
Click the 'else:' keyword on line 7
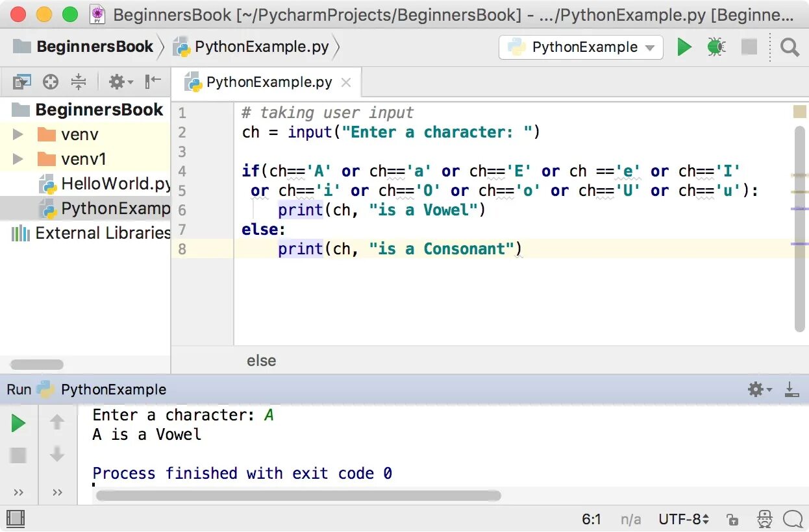pyautogui.click(x=264, y=230)
